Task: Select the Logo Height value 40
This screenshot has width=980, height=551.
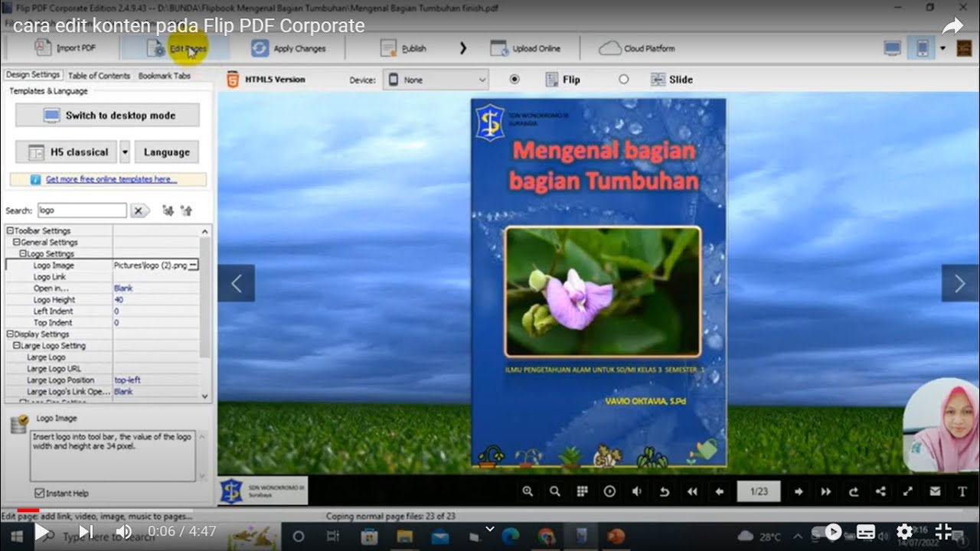Action: pos(119,299)
